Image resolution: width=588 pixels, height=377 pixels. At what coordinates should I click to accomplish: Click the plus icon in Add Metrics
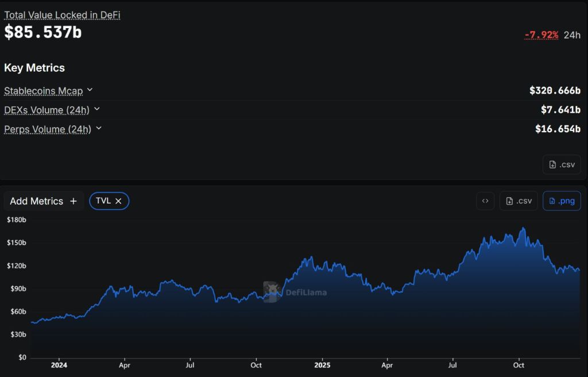[73, 201]
